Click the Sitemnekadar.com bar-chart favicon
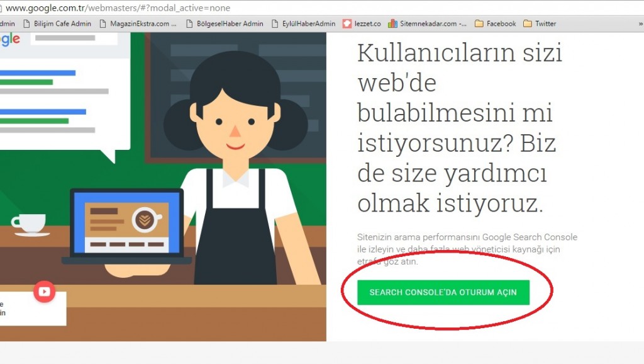Viewport: 644px width, 364px height. tap(392, 24)
